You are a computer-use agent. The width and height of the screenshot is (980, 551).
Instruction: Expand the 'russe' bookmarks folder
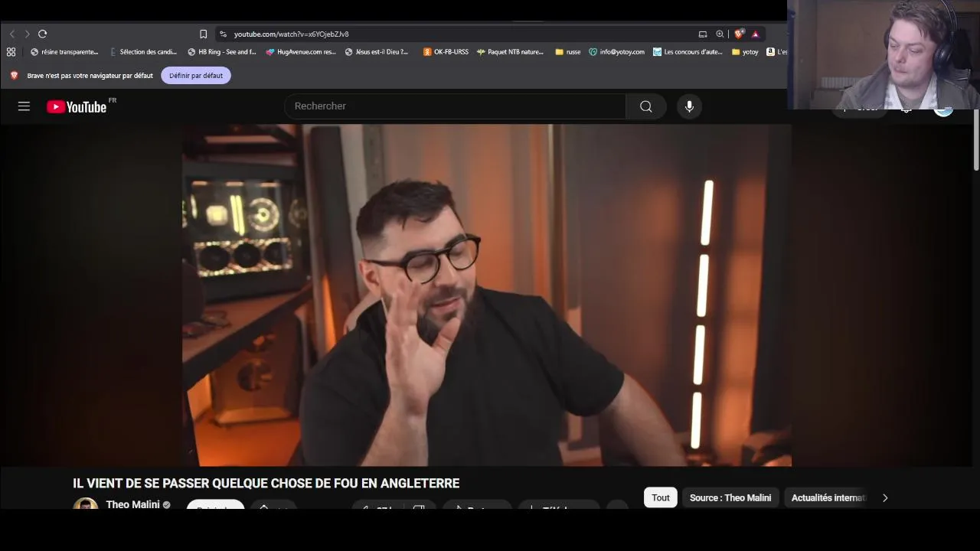tap(568, 52)
